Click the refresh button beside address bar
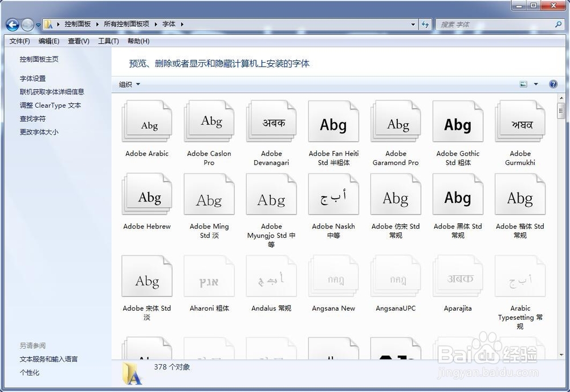The image size is (570, 392). 425,24
